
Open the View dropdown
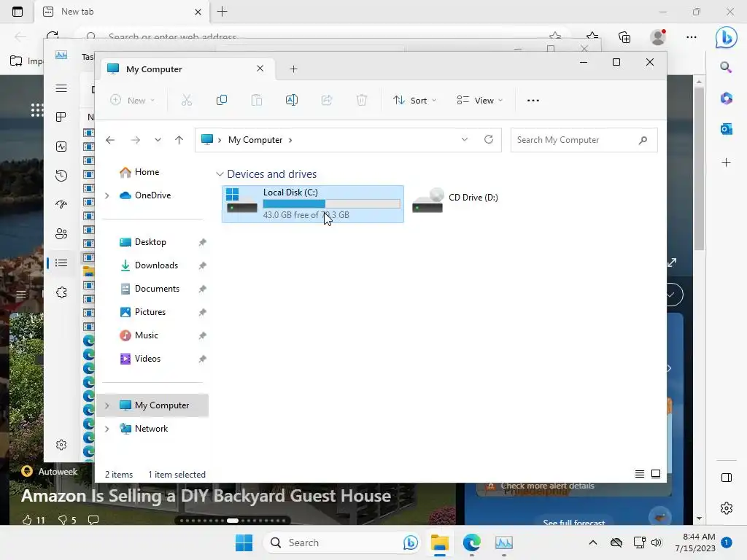480,101
